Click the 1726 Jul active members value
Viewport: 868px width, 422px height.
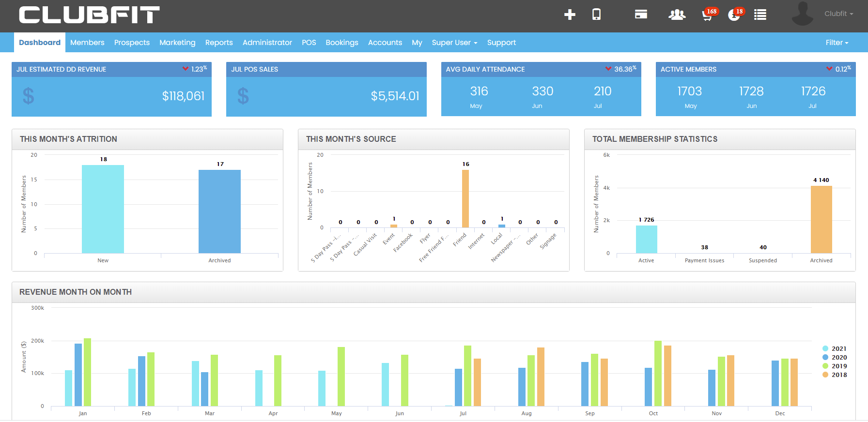point(813,91)
